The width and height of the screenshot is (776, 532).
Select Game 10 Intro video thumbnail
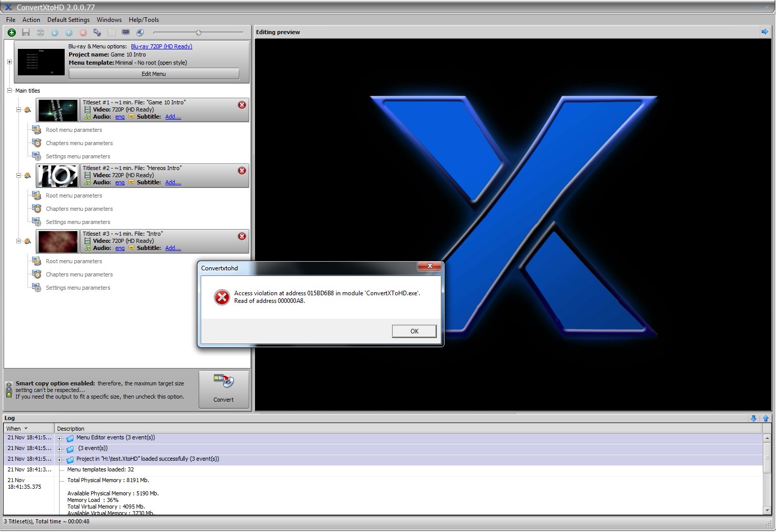click(58, 110)
